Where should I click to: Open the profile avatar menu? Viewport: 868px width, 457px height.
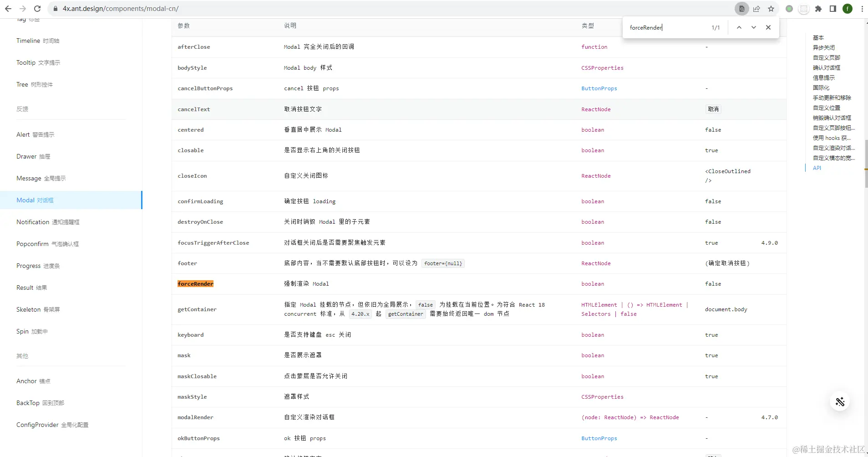pos(848,9)
